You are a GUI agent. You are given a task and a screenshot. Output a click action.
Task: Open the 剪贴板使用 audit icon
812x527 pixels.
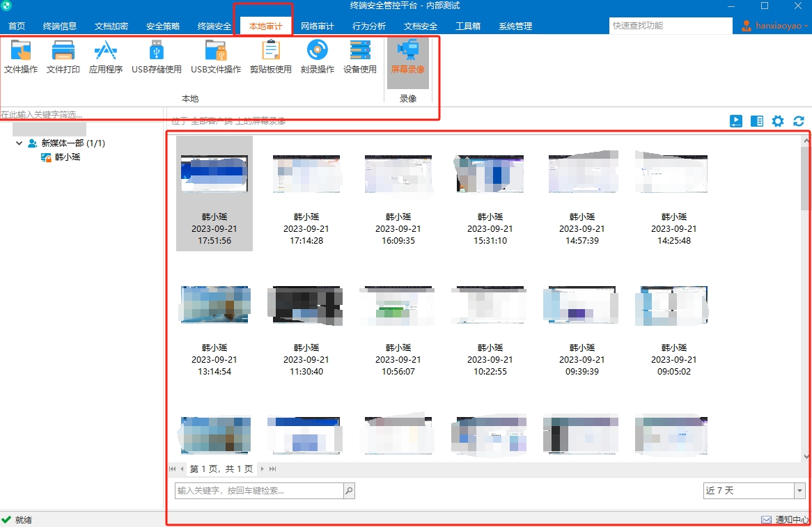tap(271, 57)
